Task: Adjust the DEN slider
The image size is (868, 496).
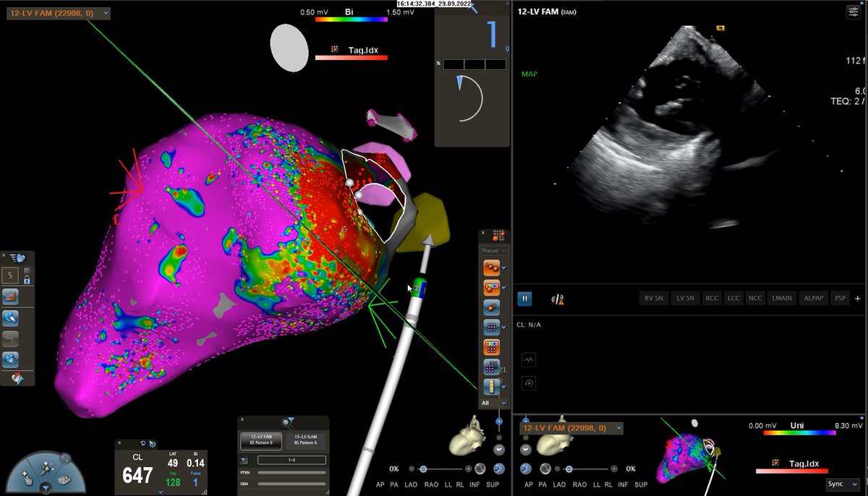Action: point(292,484)
